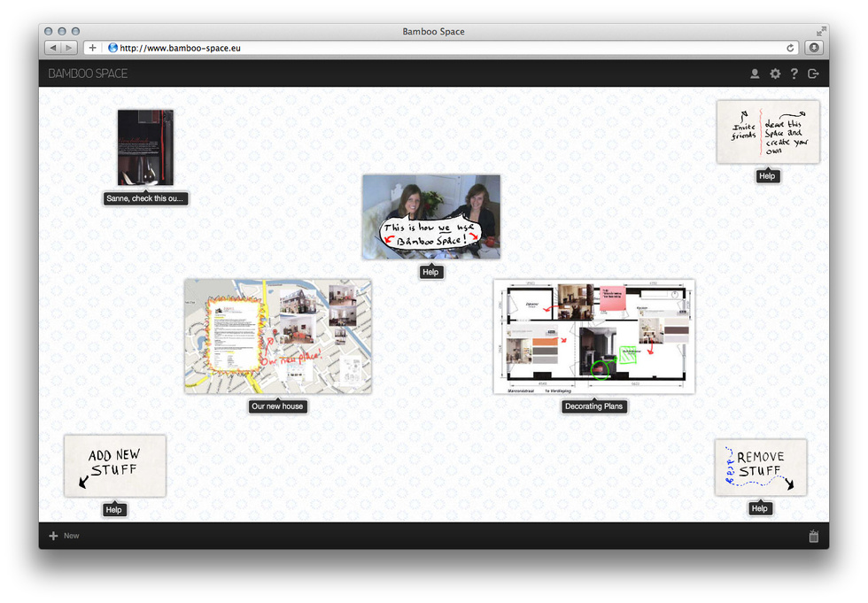The image size is (868, 603).
Task: Click the 'Our new house' label
Action: (277, 406)
